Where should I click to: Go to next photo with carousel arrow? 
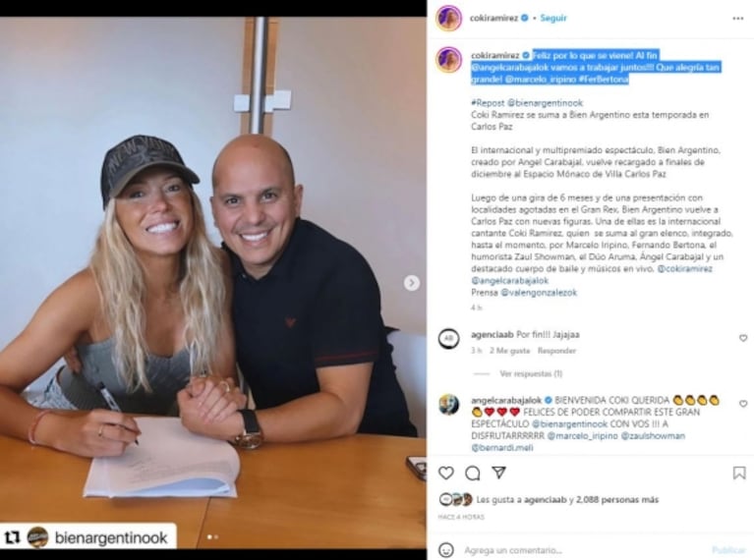[x=411, y=283]
